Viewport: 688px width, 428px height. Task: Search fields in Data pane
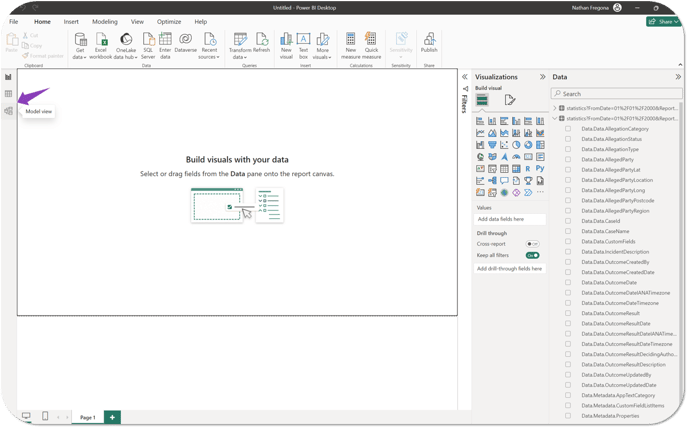616,94
